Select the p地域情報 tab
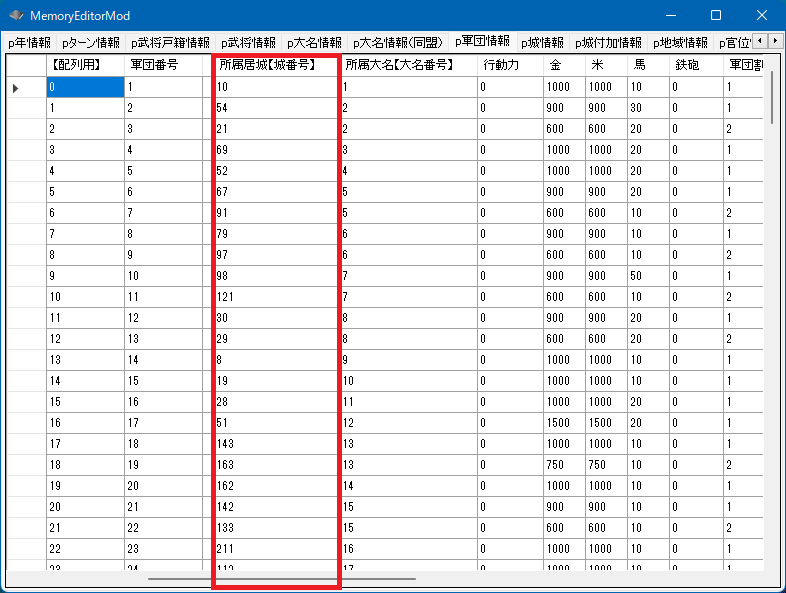Screen dimensions: 786x593 [x=680, y=43]
